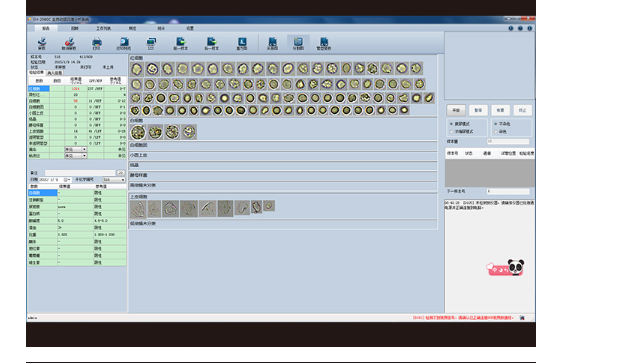Open print preview with magnifier page icon
The width and height of the screenshot is (634, 363).
click(x=124, y=42)
